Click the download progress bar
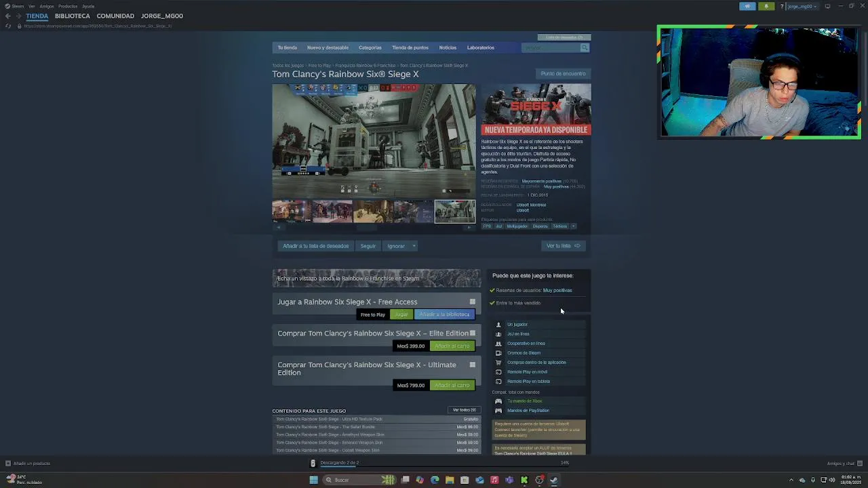The height and width of the screenshot is (488, 868). click(x=444, y=466)
